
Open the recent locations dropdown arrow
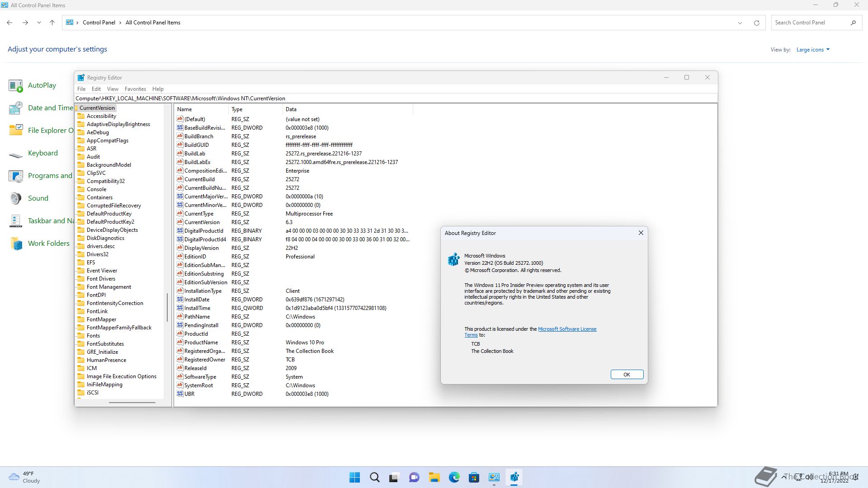[39, 23]
